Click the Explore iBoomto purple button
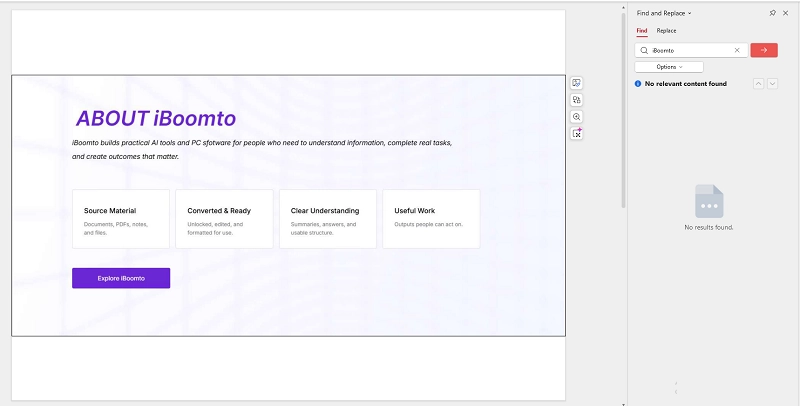This screenshot has width=800, height=406. [x=121, y=278]
